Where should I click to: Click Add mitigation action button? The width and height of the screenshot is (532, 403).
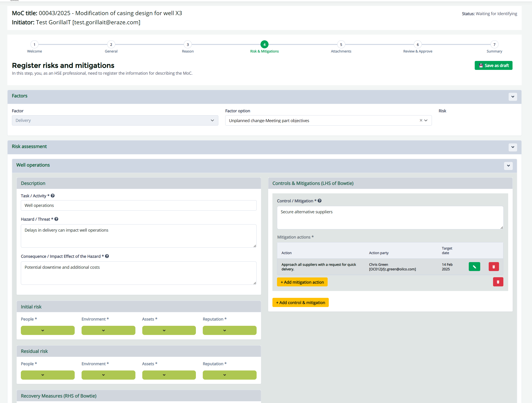coord(302,282)
